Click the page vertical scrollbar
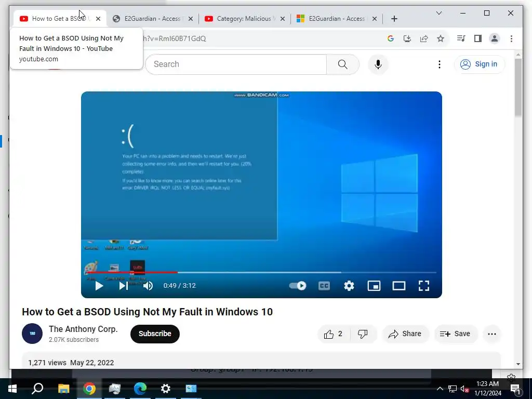The image size is (532, 399). [518, 87]
